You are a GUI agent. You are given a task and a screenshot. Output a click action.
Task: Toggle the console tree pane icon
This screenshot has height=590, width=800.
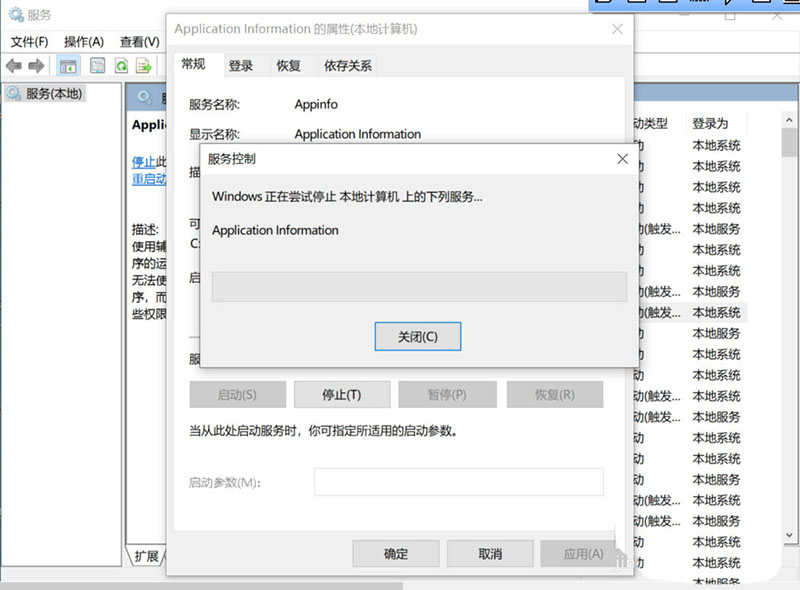click(68, 66)
